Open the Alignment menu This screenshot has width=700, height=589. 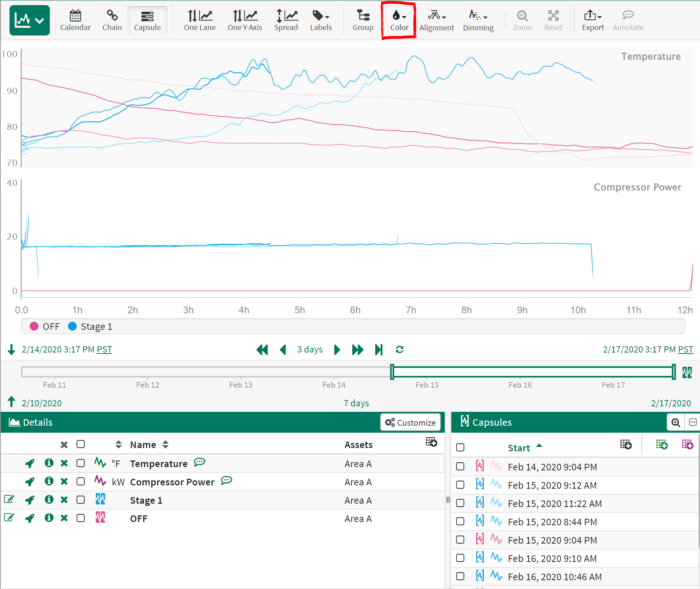coord(436,20)
